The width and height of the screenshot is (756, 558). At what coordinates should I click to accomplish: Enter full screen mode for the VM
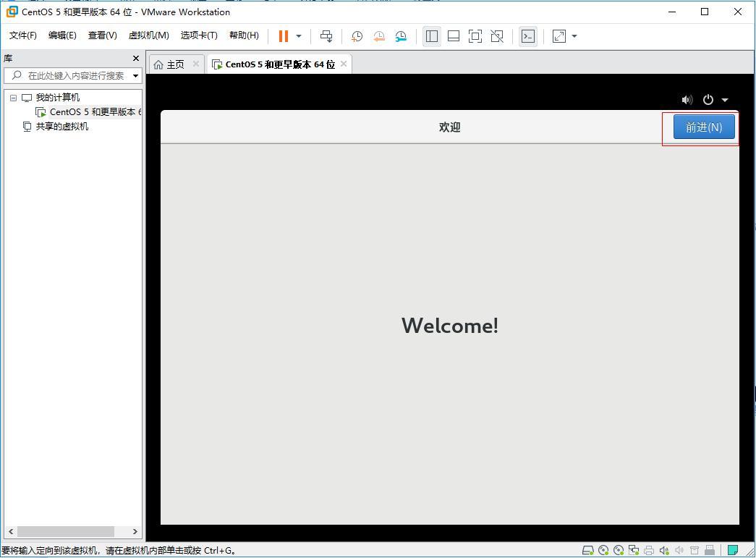[x=475, y=35]
